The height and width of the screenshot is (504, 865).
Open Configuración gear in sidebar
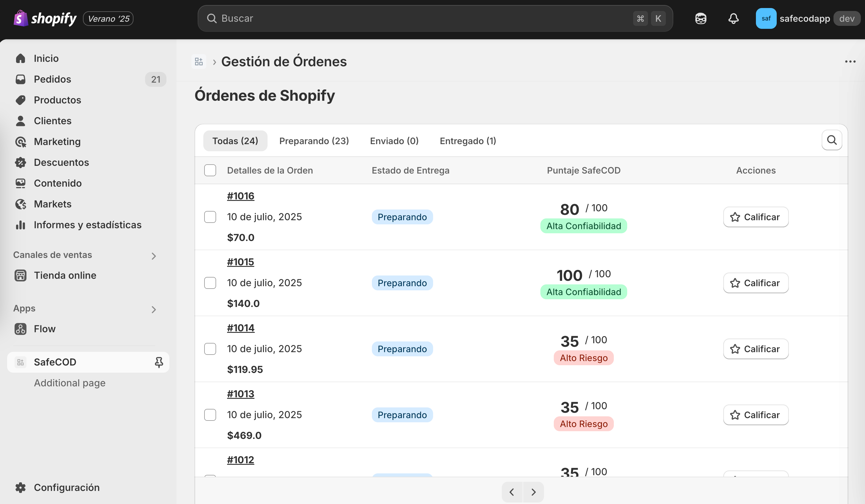[x=21, y=487]
